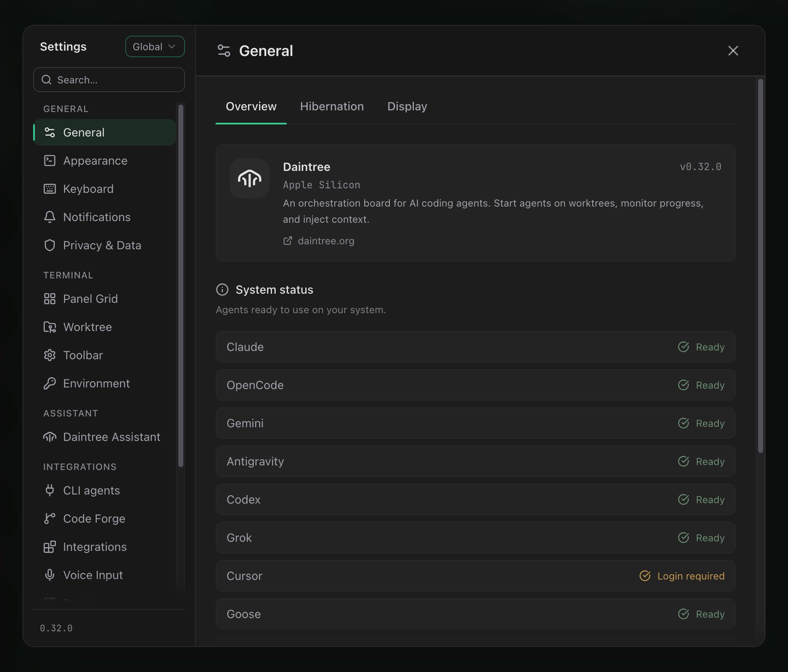The image size is (788, 672).
Task: Click the Worktree folder icon
Action: (50, 327)
